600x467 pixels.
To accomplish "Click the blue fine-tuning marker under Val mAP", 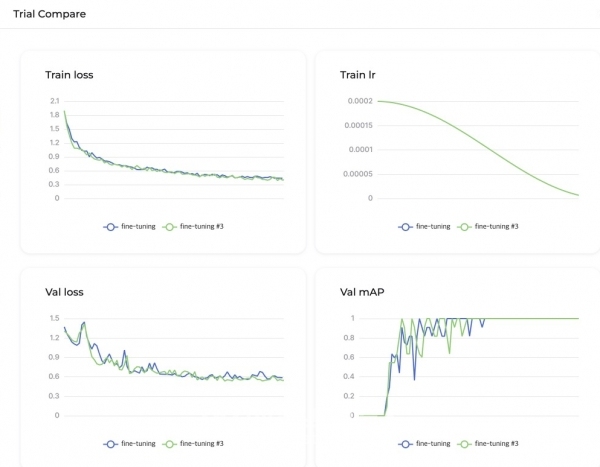I will tap(405, 443).
